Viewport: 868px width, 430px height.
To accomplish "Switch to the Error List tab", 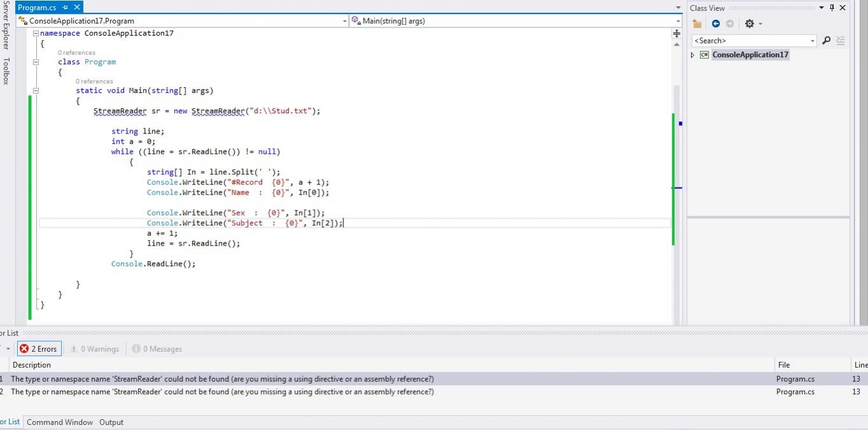I will pos(10,422).
